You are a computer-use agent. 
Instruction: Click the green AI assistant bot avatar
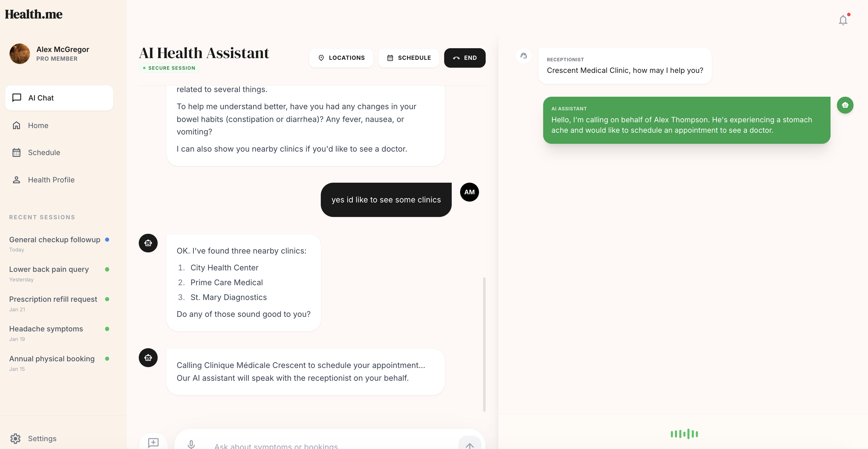(x=845, y=105)
